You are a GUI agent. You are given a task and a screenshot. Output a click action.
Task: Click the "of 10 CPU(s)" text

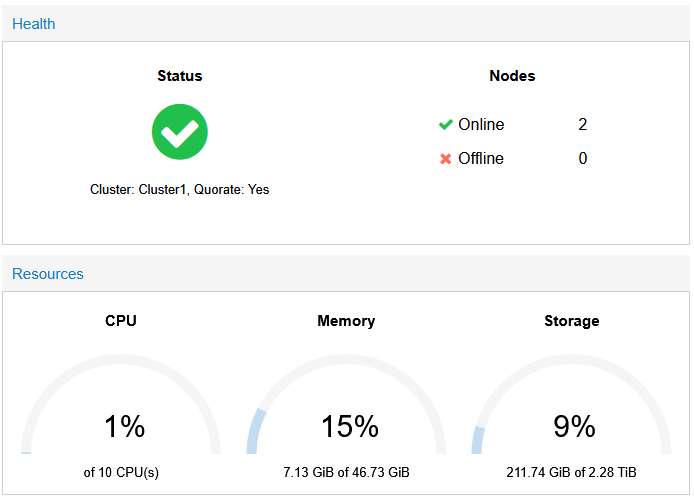[121, 473]
